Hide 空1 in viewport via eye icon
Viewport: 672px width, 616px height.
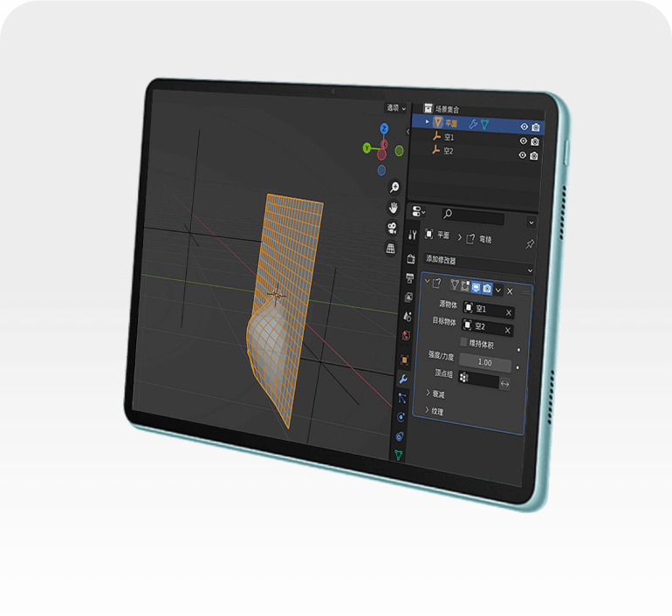click(523, 141)
